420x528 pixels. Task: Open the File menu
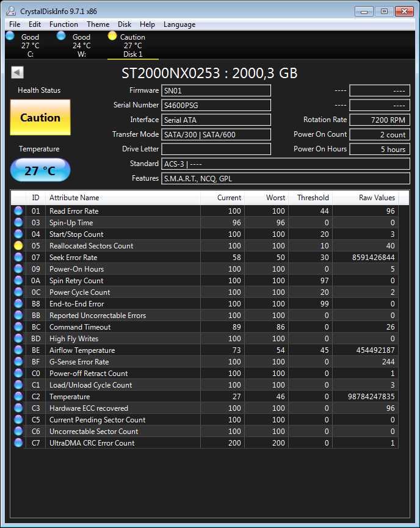pyautogui.click(x=15, y=24)
